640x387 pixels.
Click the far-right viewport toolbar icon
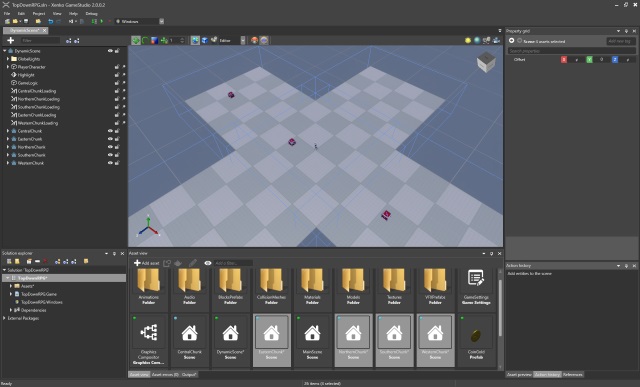pyautogui.click(x=496, y=40)
